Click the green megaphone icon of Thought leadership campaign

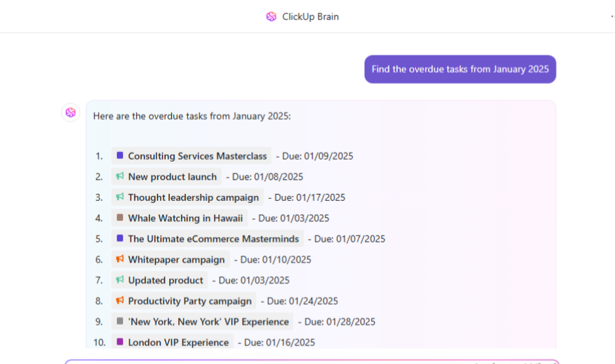point(120,197)
